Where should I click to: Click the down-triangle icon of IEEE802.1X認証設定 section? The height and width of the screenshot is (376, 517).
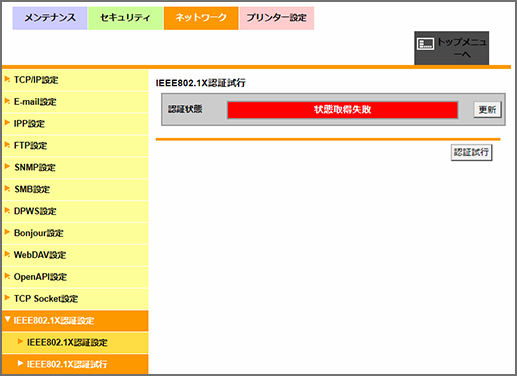7,319
